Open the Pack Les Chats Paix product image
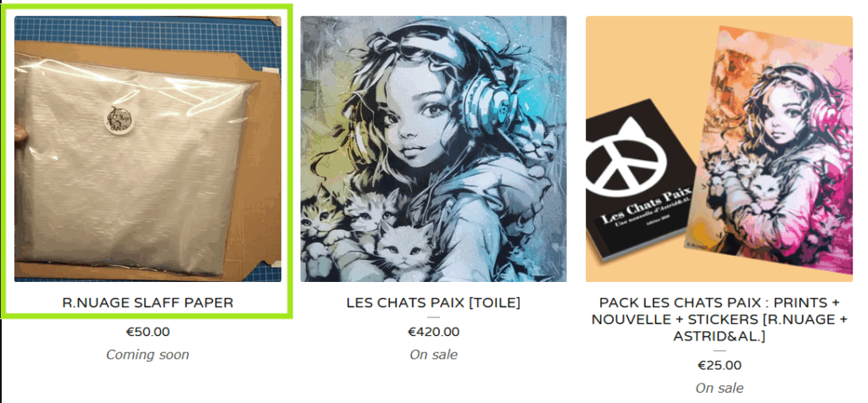 click(719, 149)
